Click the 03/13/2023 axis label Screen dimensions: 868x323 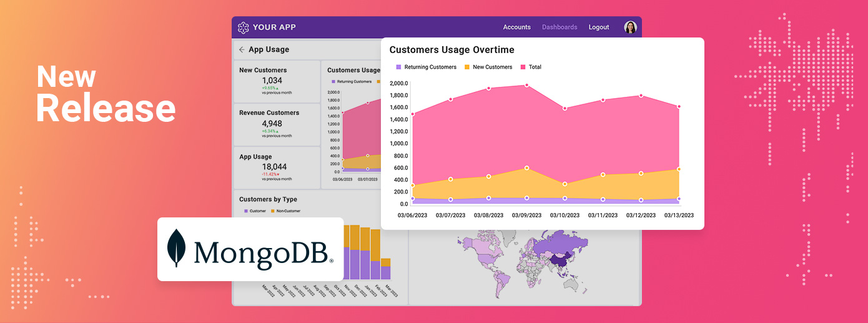pyautogui.click(x=679, y=216)
